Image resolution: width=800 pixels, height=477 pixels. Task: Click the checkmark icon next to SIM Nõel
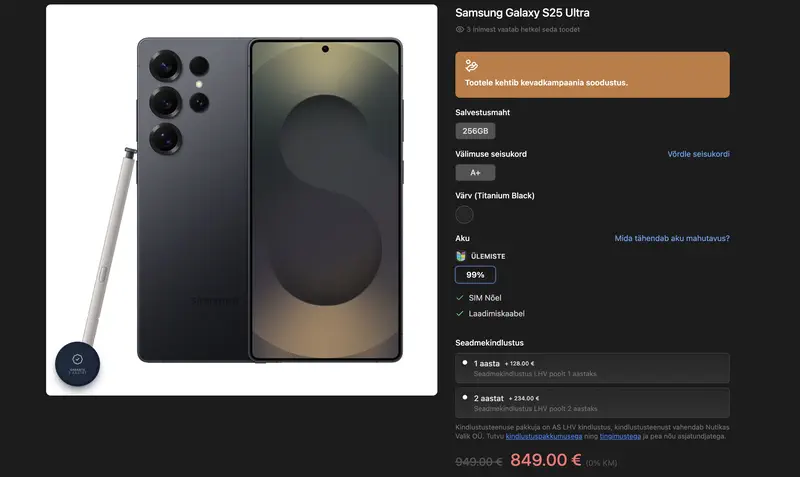pyautogui.click(x=460, y=297)
